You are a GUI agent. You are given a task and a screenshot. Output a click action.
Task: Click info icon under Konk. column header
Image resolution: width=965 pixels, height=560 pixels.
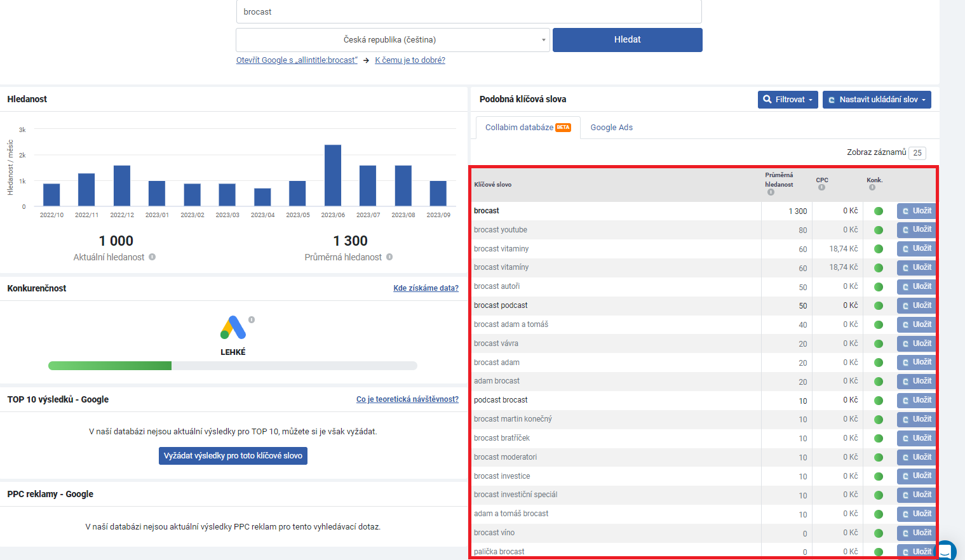(x=872, y=187)
